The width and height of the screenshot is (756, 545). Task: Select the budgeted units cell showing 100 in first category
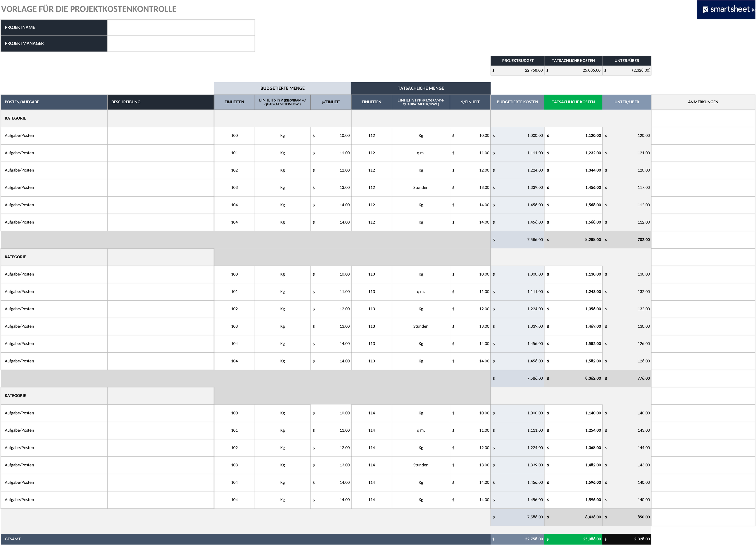click(x=234, y=135)
